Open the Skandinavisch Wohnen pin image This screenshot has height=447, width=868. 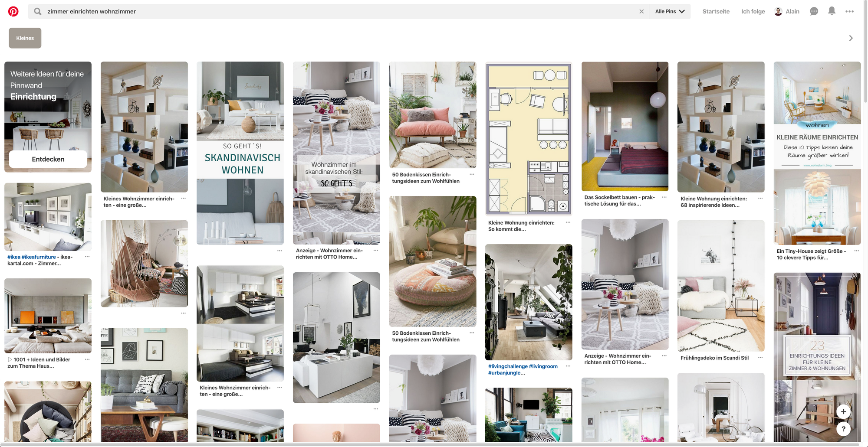pyautogui.click(x=240, y=153)
